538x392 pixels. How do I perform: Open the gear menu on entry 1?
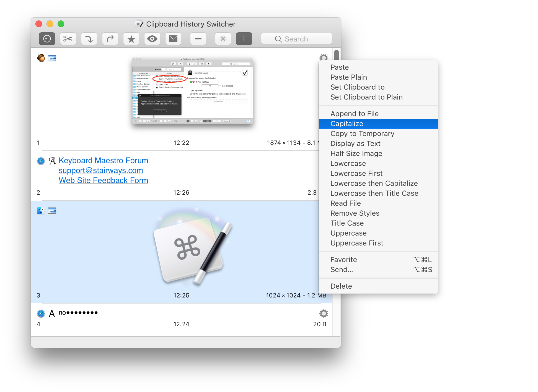(324, 57)
